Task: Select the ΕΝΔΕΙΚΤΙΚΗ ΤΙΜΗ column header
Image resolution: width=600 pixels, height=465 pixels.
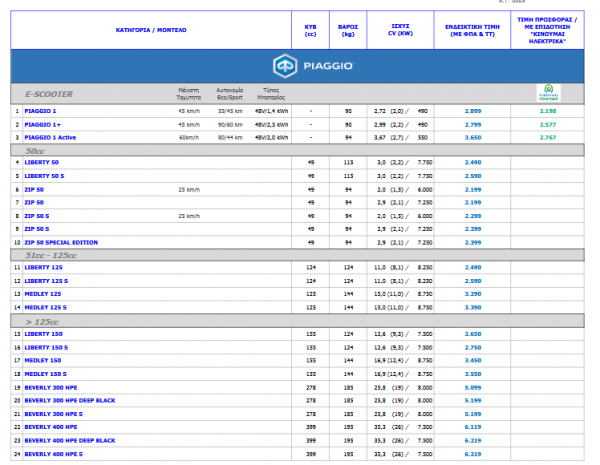Action: (x=472, y=31)
